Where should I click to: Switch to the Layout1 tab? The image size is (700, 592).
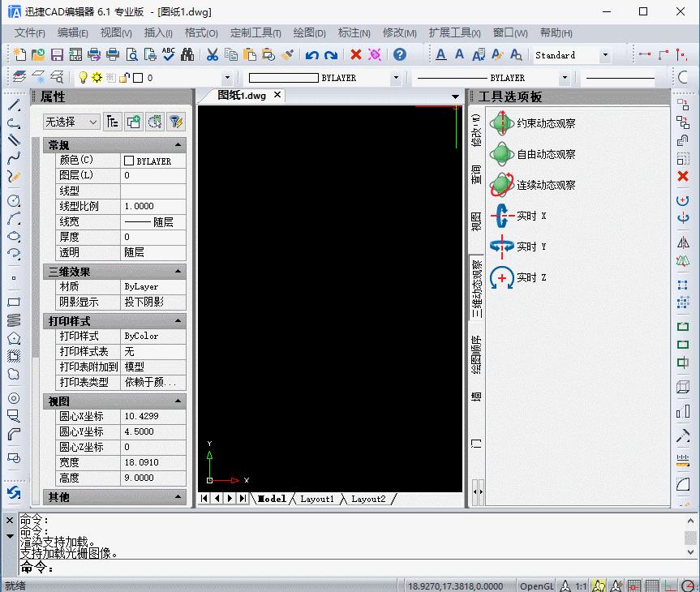click(x=316, y=499)
